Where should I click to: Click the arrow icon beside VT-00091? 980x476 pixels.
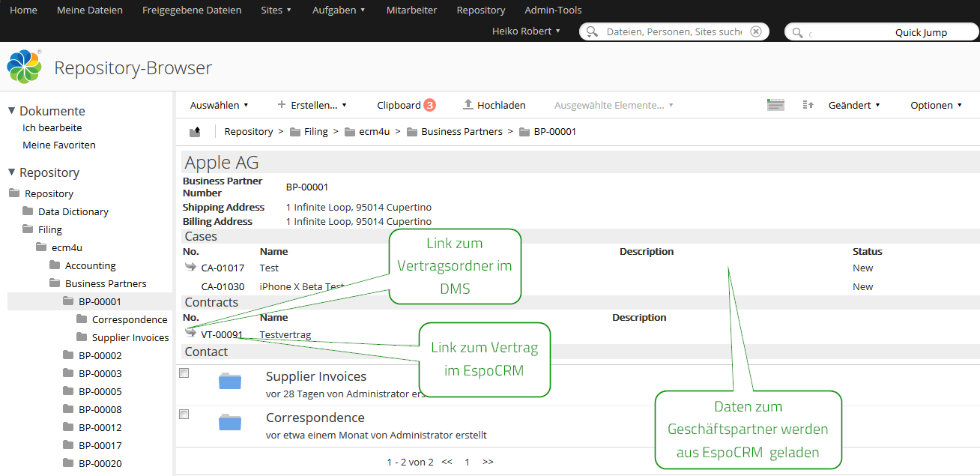[x=190, y=333]
